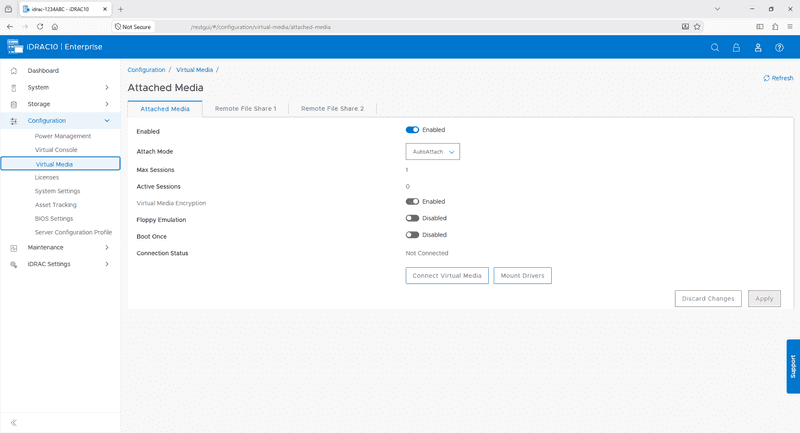Select Virtual Media in sidebar

point(60,164)
